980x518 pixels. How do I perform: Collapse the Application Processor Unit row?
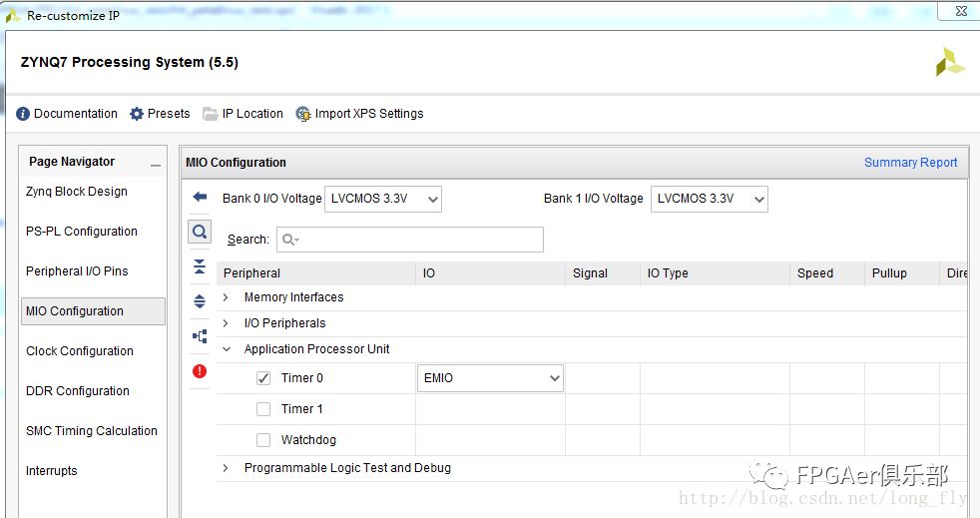click(x=227, y=349)
